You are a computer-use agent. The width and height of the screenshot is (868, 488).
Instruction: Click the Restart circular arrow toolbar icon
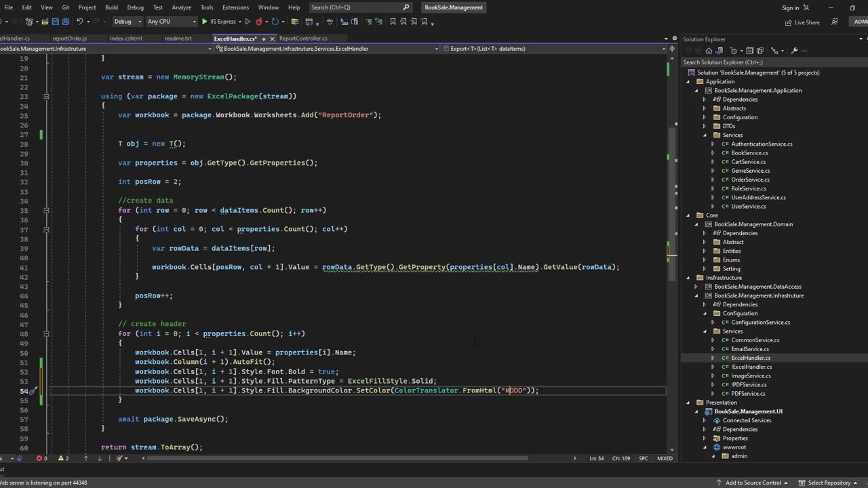click(275, 22)
